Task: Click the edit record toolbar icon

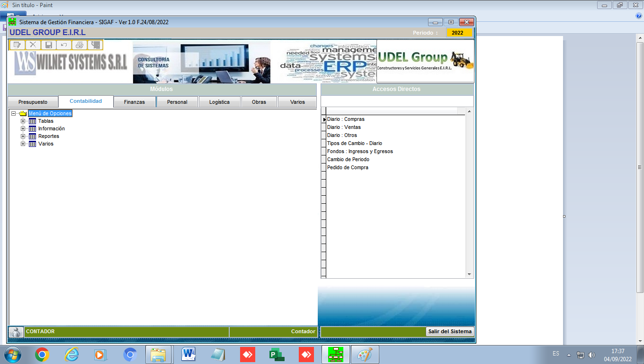Action: coord(18,45)
